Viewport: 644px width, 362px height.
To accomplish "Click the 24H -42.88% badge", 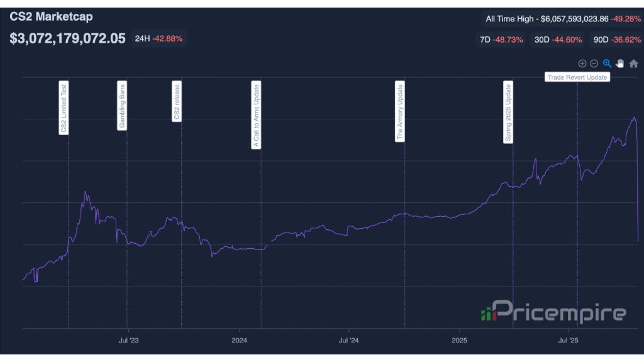I will pos(158,39).
